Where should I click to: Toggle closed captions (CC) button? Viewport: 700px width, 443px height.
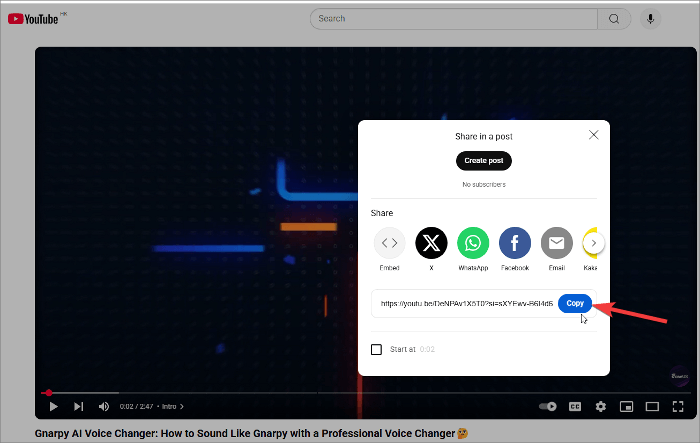click(575, 407)
